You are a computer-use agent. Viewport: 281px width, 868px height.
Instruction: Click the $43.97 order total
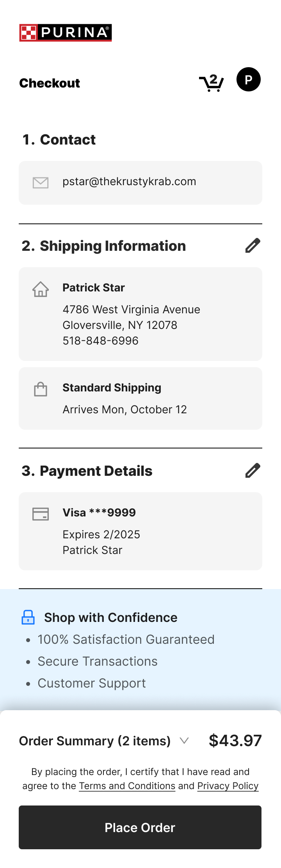(x=235, y=741)
